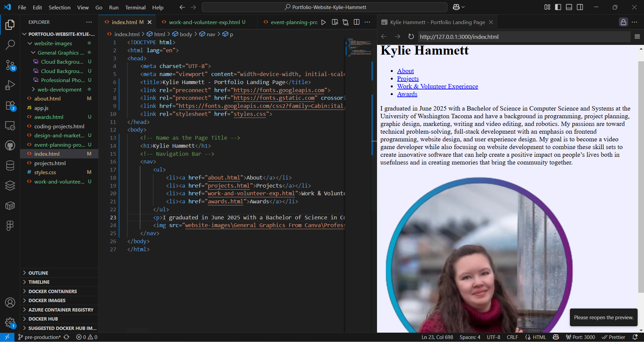
Task: Expand the OUTLINE section
Action: coord(59,273)
